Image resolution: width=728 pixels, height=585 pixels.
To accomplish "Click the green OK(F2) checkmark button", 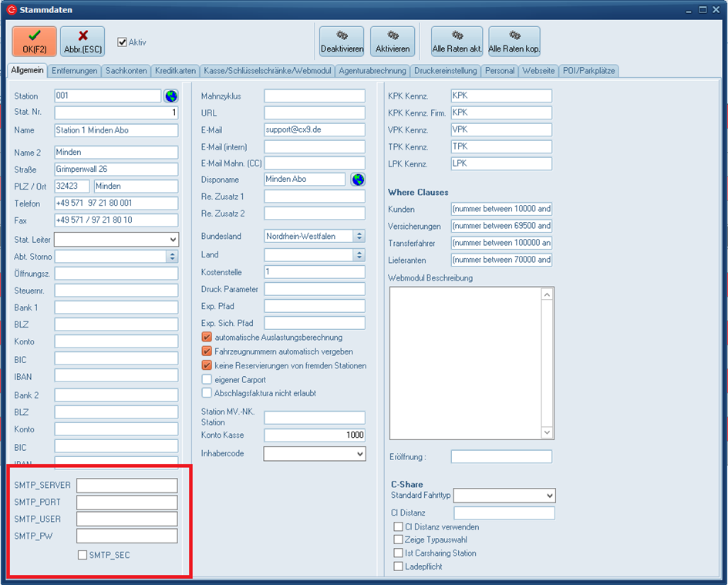I will pyautogui.click(x=34, y=42).
